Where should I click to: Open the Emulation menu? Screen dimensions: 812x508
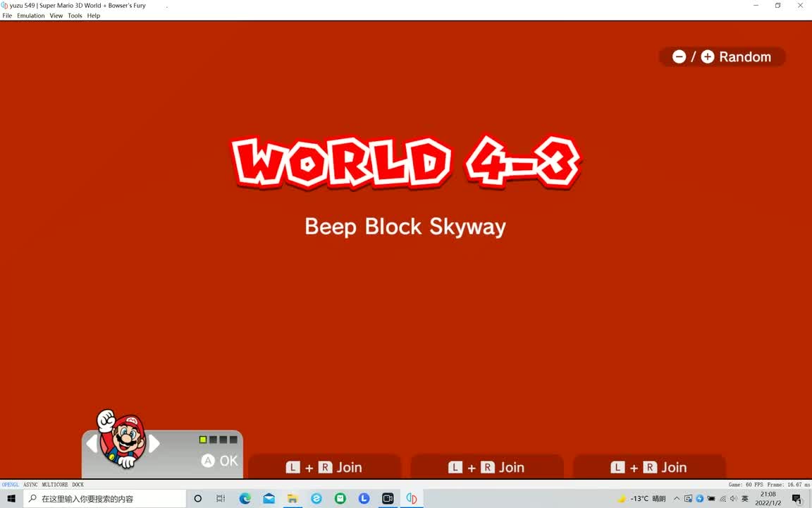30,16
